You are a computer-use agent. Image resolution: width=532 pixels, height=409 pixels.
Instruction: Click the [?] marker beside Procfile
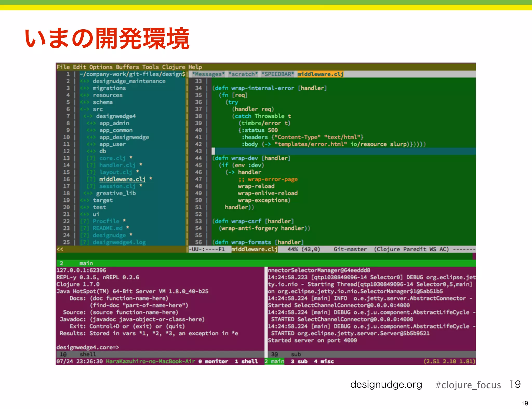pos(84,221)
